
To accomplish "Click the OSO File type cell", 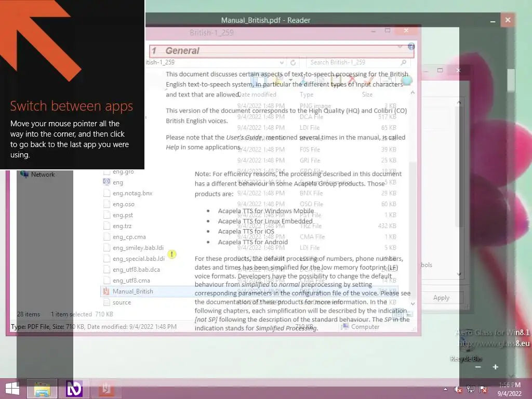I will tap(312, 204).
